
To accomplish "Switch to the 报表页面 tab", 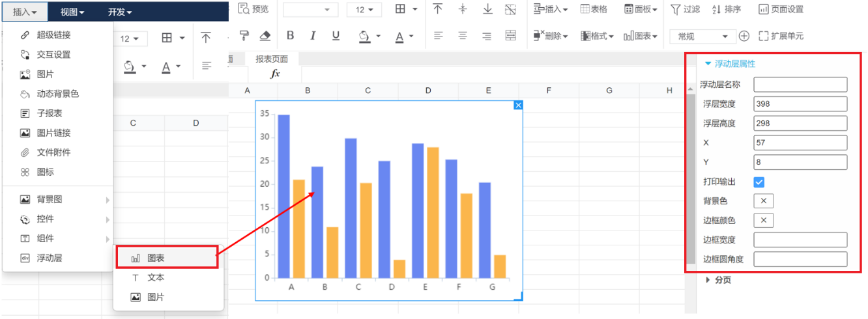I will 272,59.
